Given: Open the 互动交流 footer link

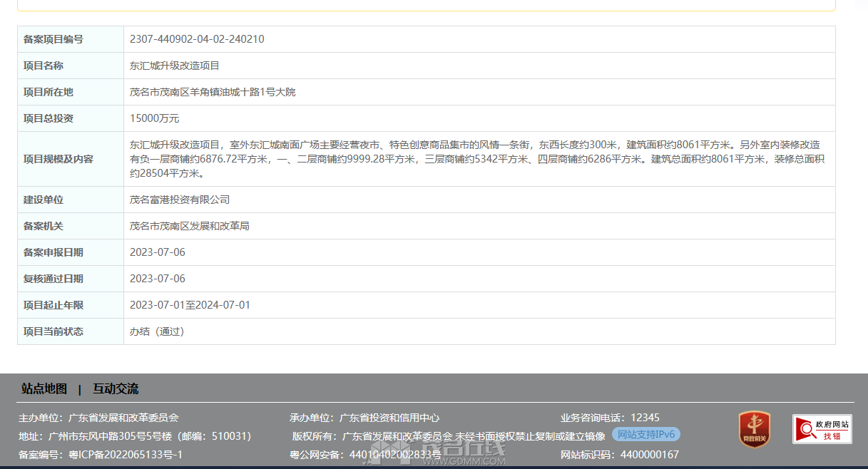Looking at the screenshot, I should click(x=116, y=388).
